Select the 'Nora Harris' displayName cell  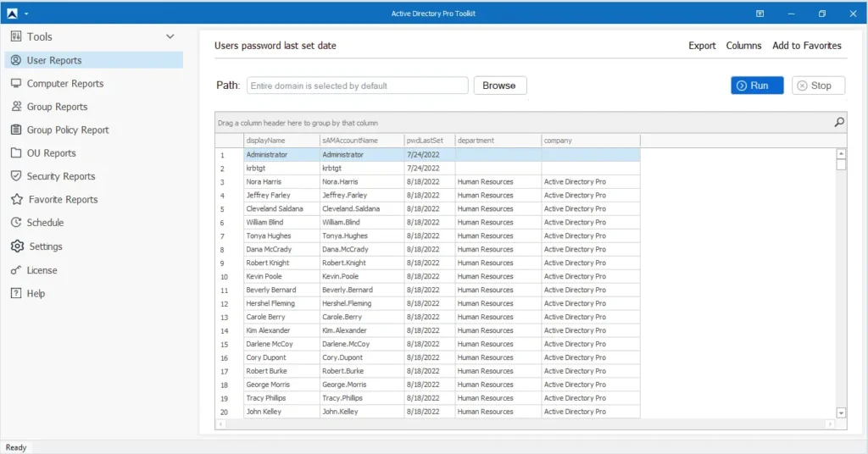tap(281, 181)
